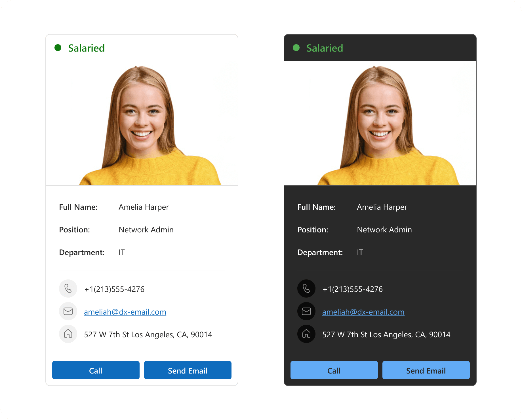Open ameliah@dx-email.com link on dark card
522x420 pixels.
coord(363,312)
